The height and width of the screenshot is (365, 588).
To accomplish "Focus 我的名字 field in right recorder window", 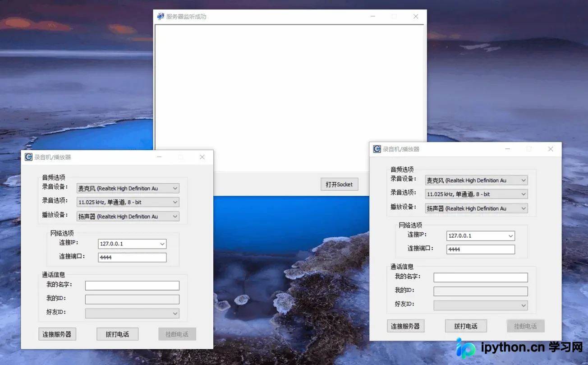I will tap(481, 277).
